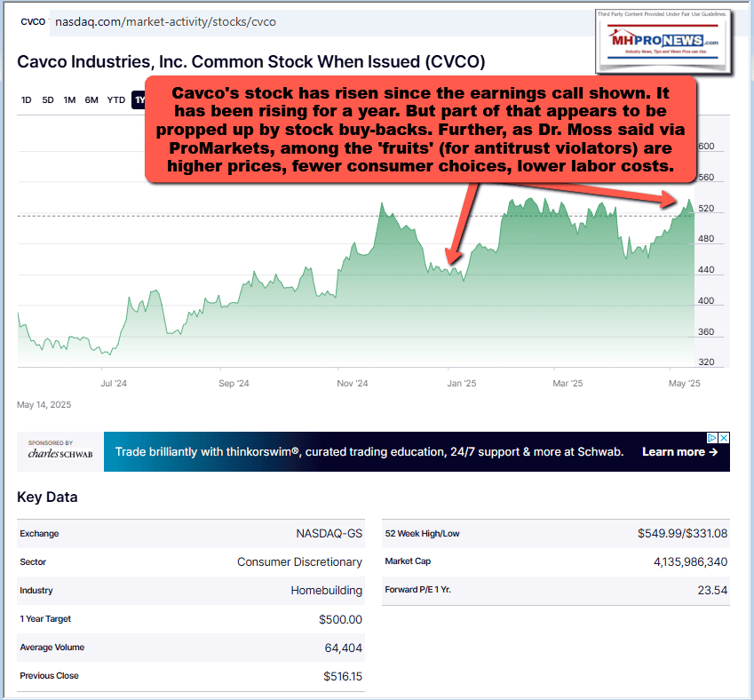Click the 52 Week High/Low label
The image size is (754, 700).
(x=422, y=534)
